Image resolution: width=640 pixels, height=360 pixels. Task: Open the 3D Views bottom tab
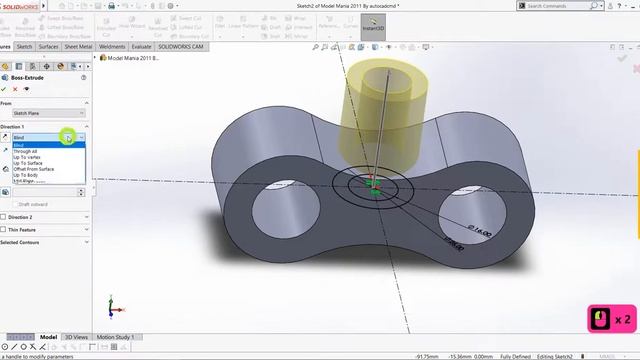(76, 337)
